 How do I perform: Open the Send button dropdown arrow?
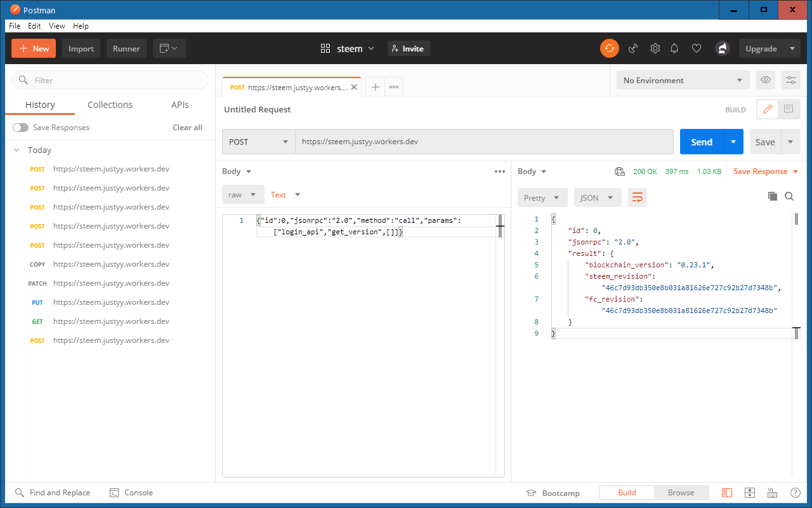pos(733,142)
